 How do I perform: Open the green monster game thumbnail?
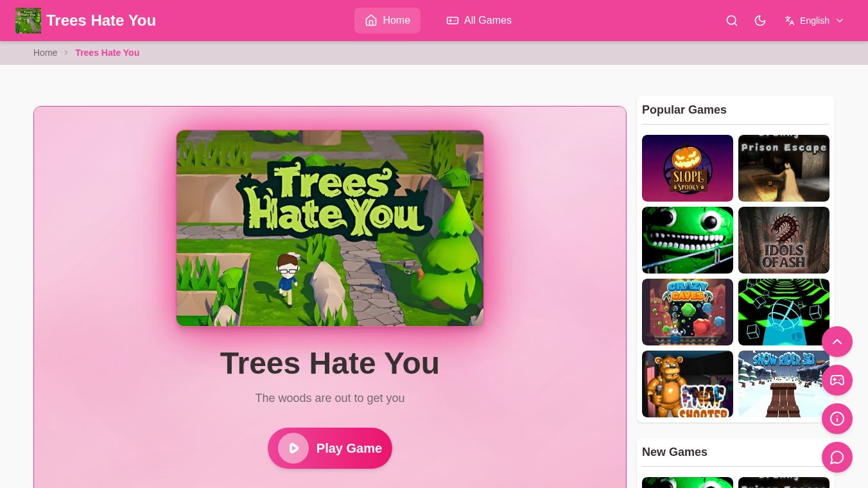(x=688, y=240)
